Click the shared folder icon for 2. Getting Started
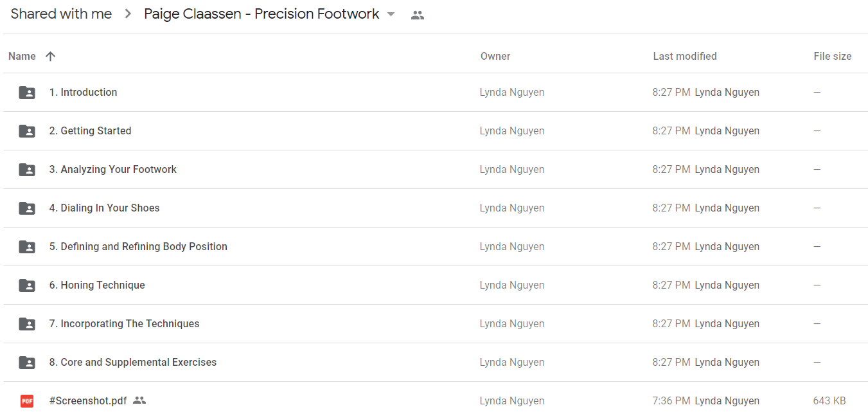Screen dimensions: 868x414 click(27, 131)
